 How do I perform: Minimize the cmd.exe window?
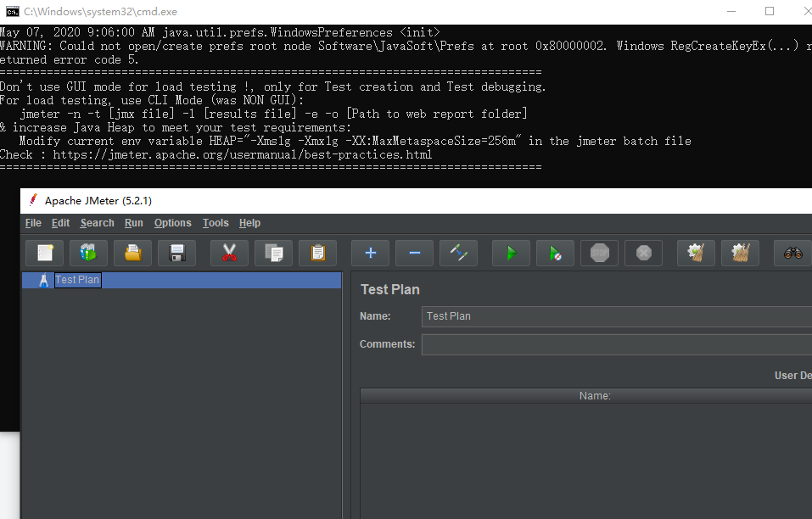pos(731,11)
